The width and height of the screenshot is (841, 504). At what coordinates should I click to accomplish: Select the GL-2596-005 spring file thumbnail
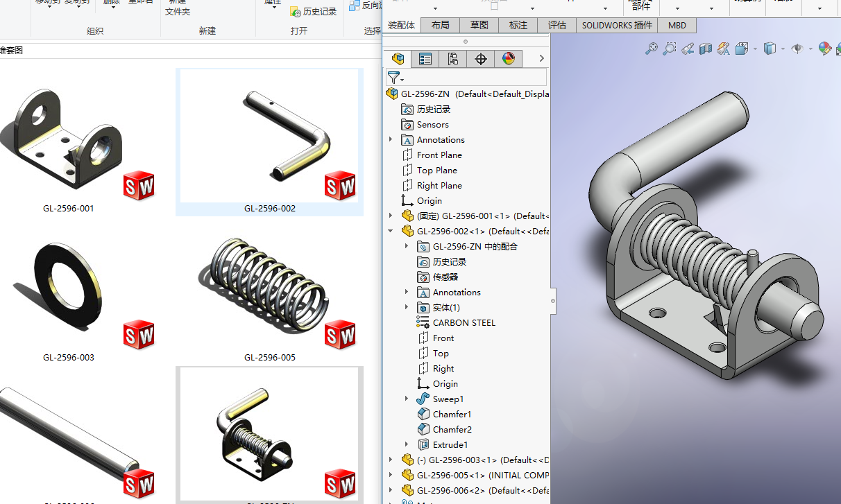269,291
